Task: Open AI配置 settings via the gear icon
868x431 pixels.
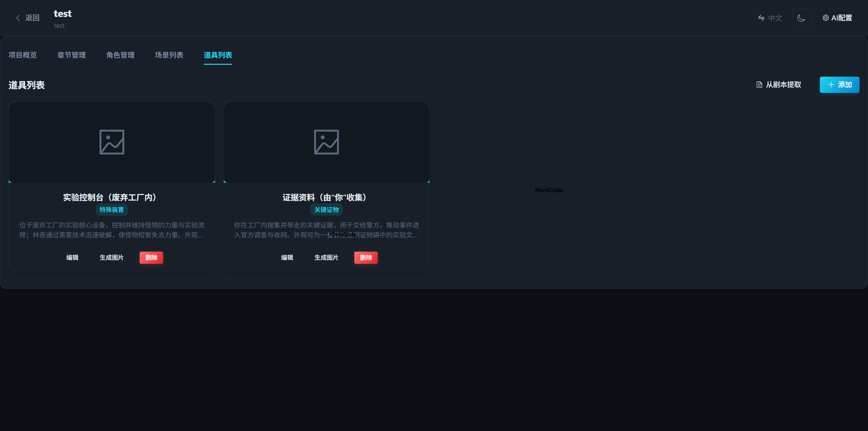Action: 826,18
